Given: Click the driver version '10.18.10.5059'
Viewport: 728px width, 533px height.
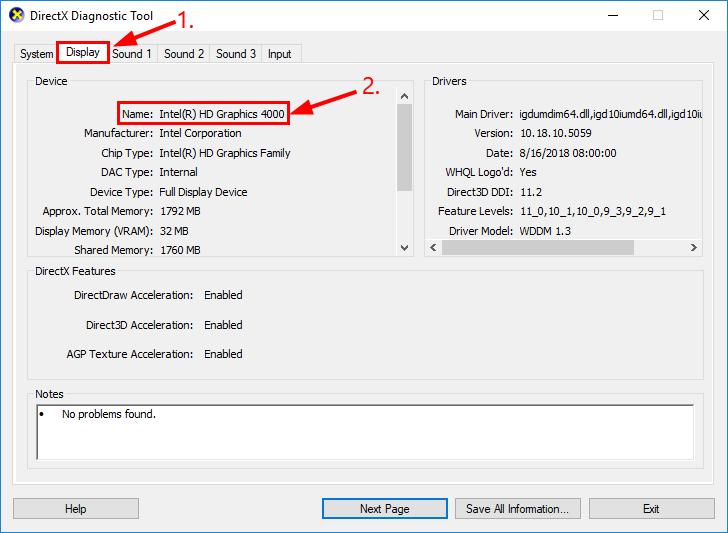Looking at the screenshot, I should [x=556, y=133].
